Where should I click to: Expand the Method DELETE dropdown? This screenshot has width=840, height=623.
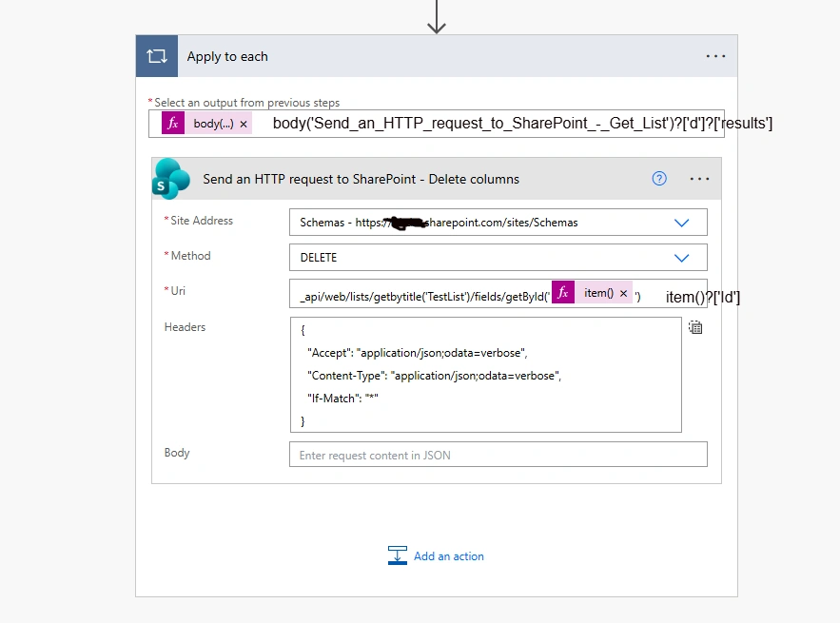click(x=681, y=258)
